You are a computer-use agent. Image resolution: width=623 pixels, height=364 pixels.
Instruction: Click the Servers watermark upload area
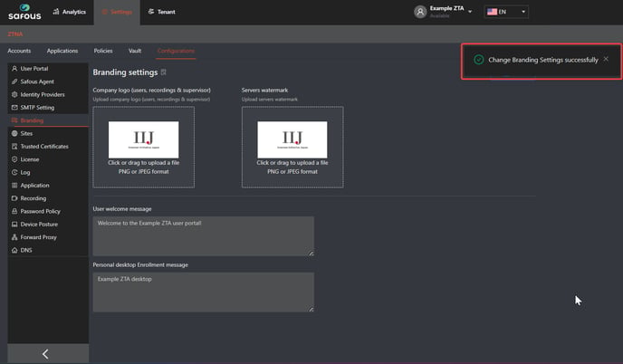pos(292,147)
